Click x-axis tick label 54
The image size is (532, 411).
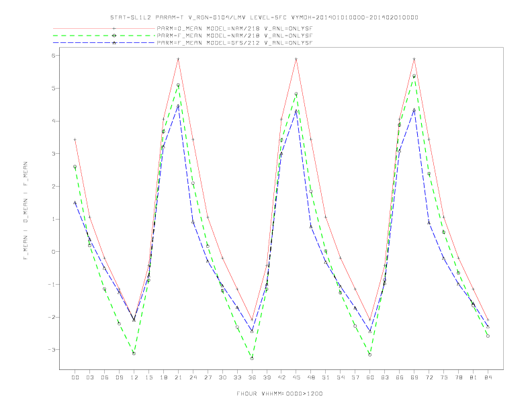(341, 377)
